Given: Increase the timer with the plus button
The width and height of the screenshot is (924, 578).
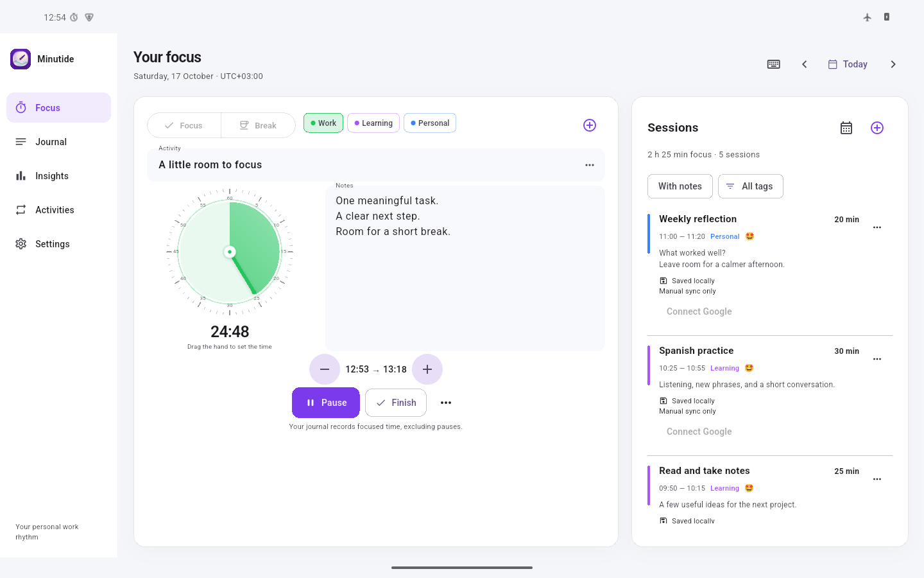Looking at the screenshot, I should pos(427,369).
